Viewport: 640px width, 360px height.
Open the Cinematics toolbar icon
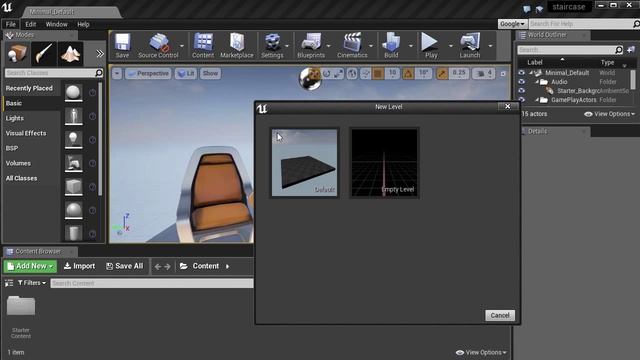[x=352, y=45]
